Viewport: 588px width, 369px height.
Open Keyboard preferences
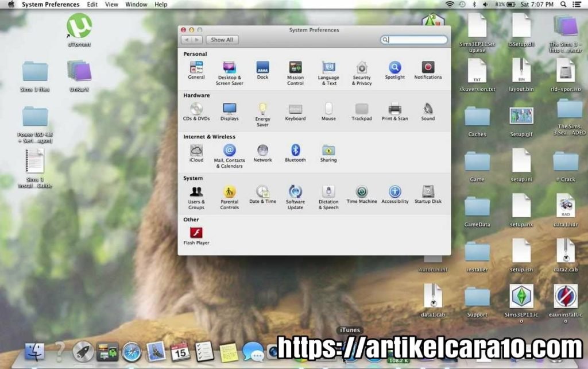point(295,109)
